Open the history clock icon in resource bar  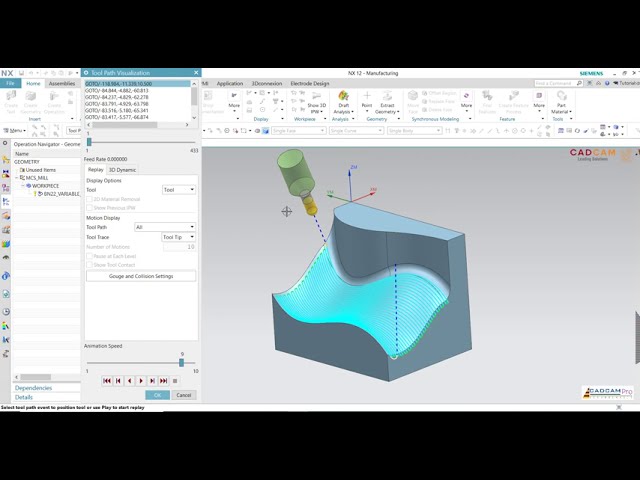pyautogui.click(x=6, y=311)
